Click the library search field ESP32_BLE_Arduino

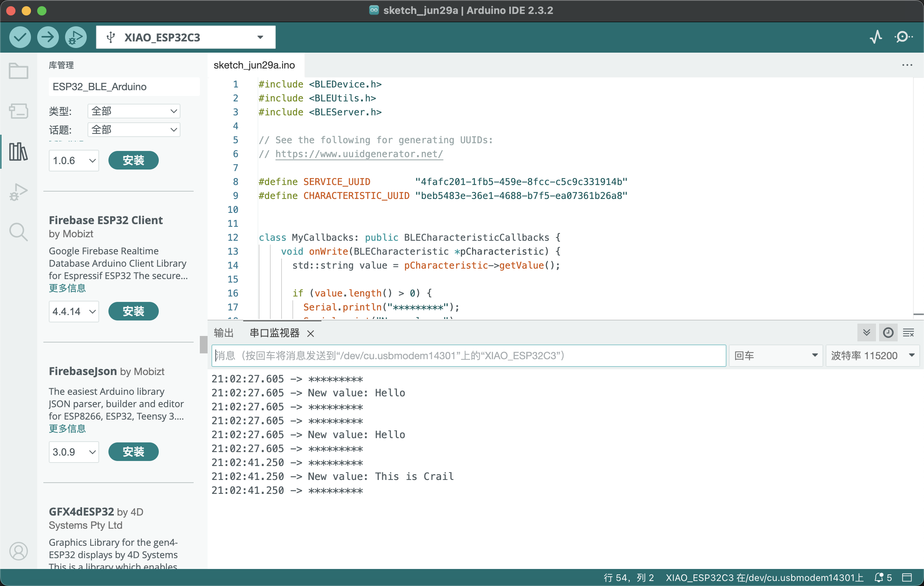point(124,86)
